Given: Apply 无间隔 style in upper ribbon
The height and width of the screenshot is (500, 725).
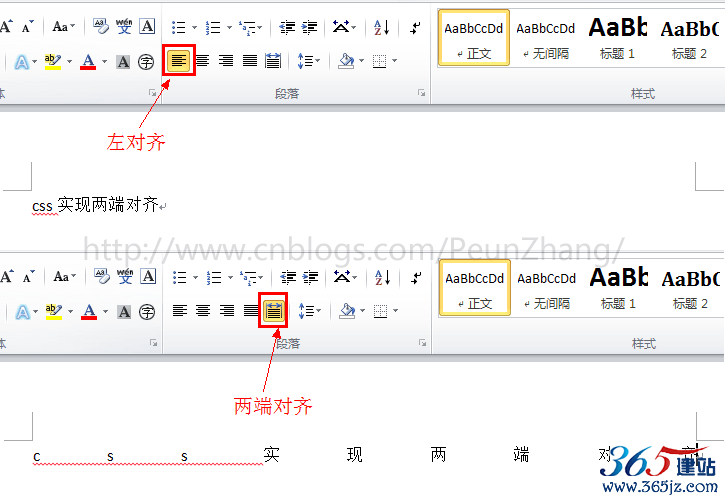Looking at the screenshot, I should pyautogui.click(x=546, y=40).
